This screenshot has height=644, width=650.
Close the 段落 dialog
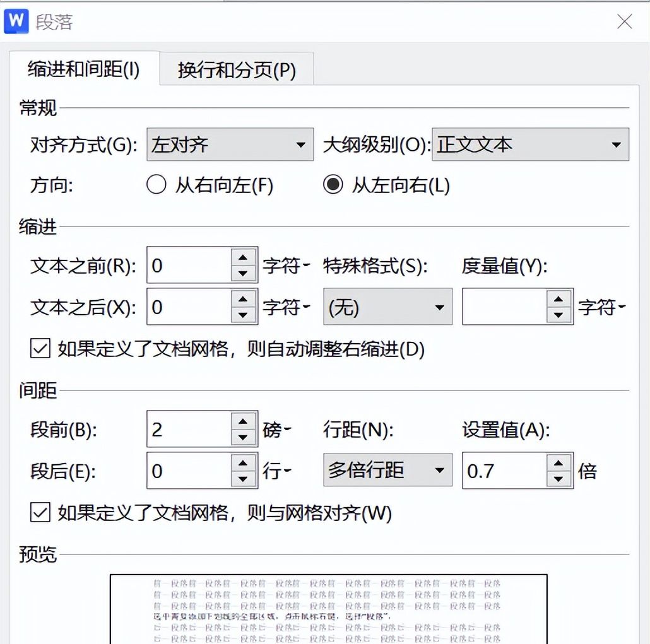[624, 21]
